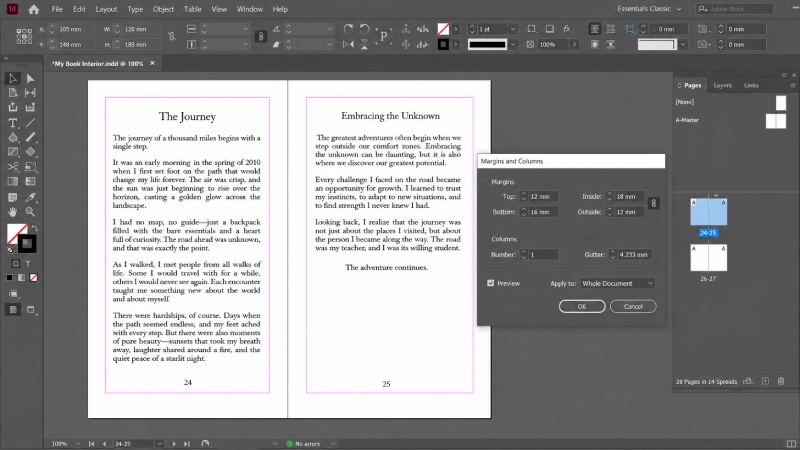800x450 pixels.
Task: Click the Flip Vertical icon
Action: pos(364,45)
